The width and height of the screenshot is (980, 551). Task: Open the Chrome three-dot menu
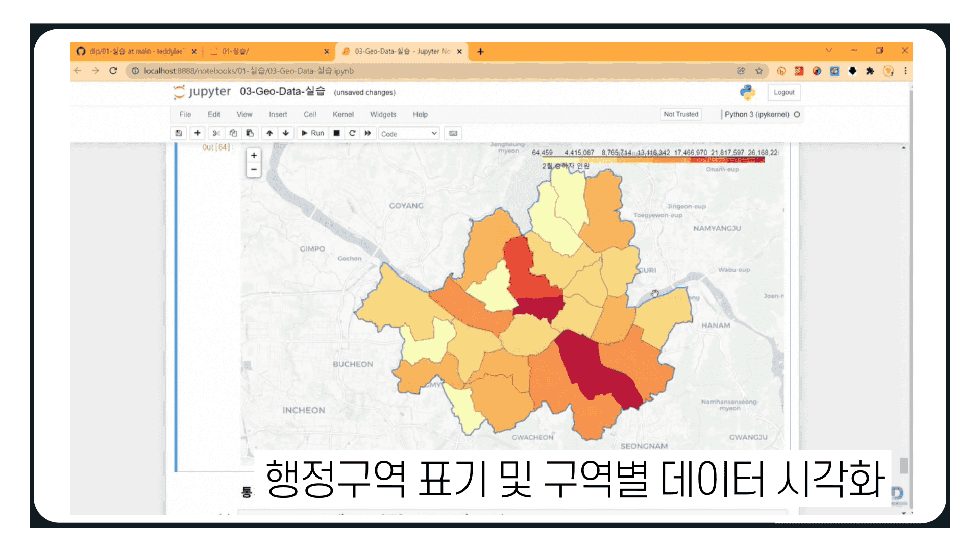[905, 71]
